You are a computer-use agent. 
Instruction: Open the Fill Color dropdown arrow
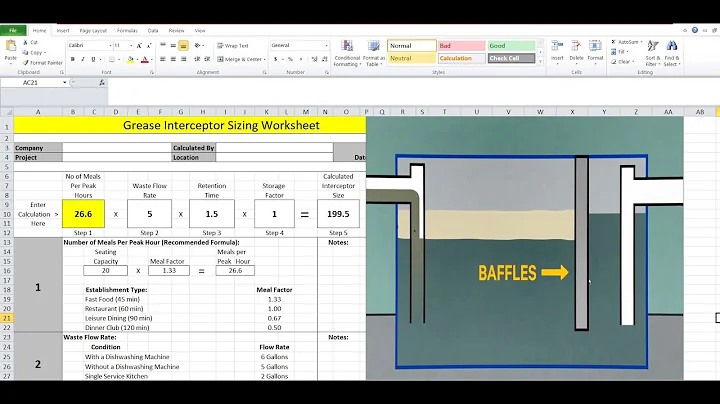[x=137, y=59]
